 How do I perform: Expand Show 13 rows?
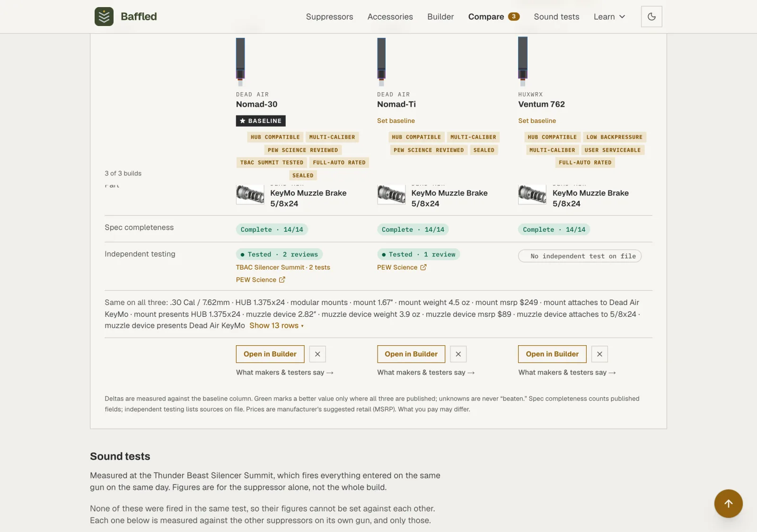(x=276, y=325)
